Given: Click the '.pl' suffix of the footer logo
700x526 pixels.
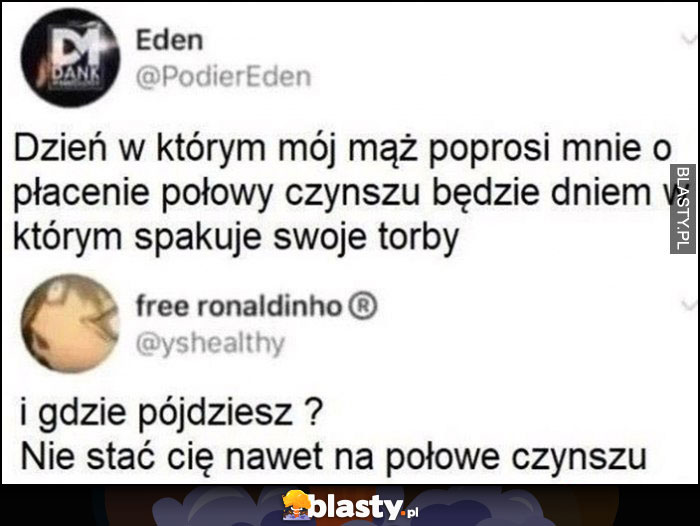Looking at the screenshot, I should click(411, 512).
